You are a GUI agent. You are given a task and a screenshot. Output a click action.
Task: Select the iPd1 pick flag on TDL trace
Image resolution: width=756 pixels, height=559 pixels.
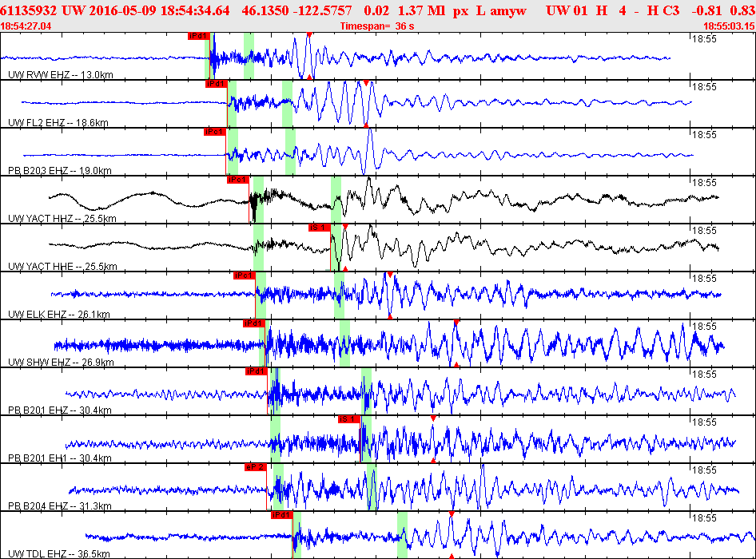(281, 515)
